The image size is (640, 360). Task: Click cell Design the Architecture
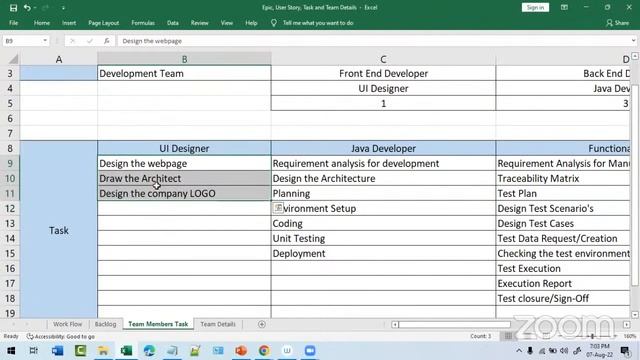point(383,178)
